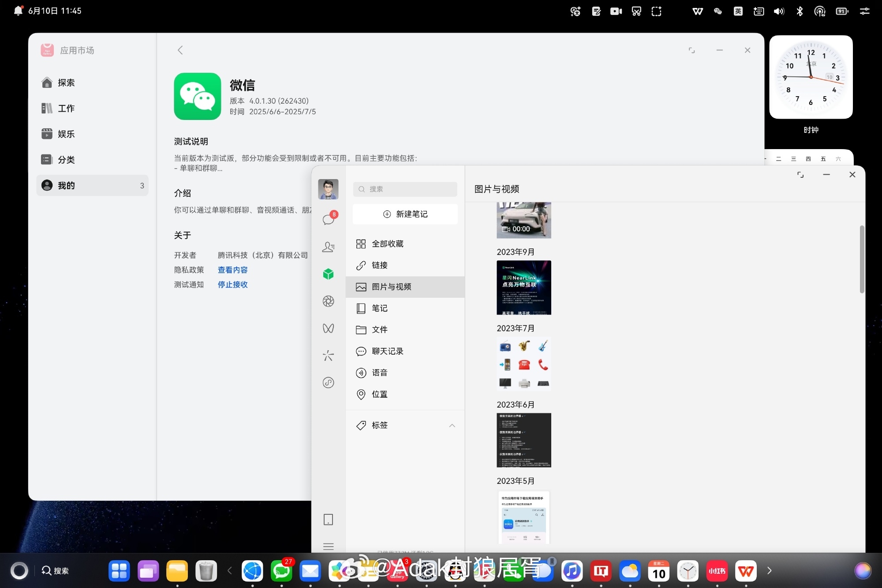Image resolution: width=882 pixels, height=588 pixels.
Task: Collapse the 标签 tags section
Action: (x=452, y=425)
